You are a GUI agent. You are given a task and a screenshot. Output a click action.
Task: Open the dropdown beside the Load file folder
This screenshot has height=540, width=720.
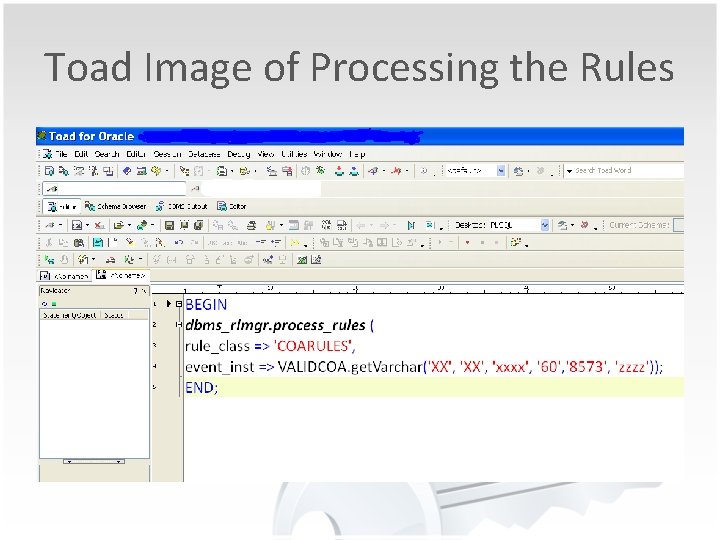tap(129, 225)
